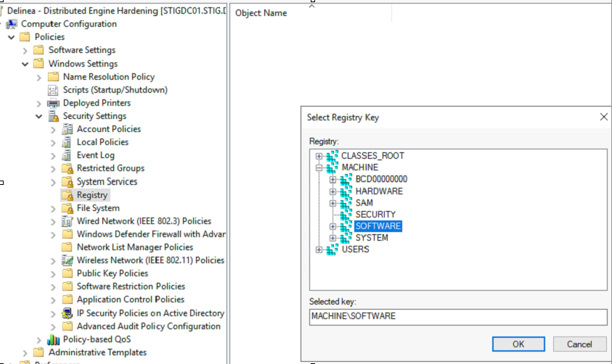Expand the Account Policies node

coord(53,129)
